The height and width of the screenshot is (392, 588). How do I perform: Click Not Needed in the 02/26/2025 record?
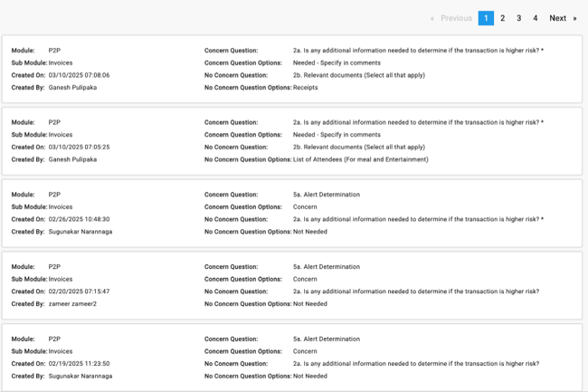(x=310, y=232)
